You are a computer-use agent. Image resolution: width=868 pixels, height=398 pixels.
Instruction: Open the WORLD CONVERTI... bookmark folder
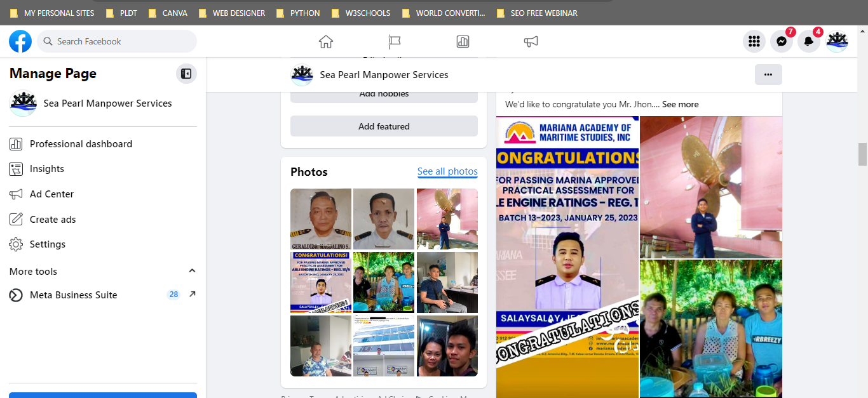[444, 13]
